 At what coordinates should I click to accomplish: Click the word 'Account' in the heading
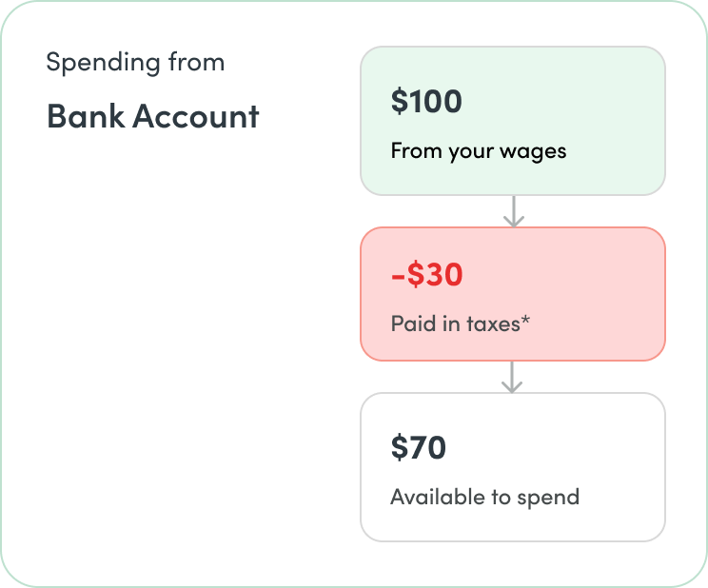click(195, 116)
